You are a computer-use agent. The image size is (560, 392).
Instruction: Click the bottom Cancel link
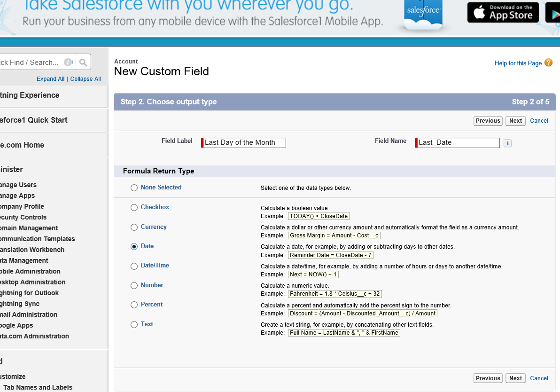coord(539,378)
